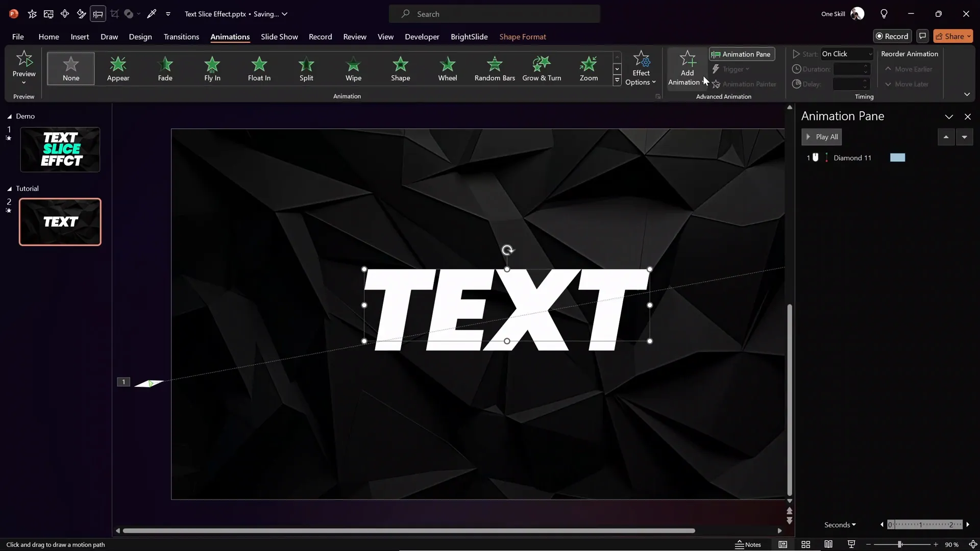The width and height of the screenshot is (980, 551).
Task: Fit slide to current window
Action: tap(973, 544)
